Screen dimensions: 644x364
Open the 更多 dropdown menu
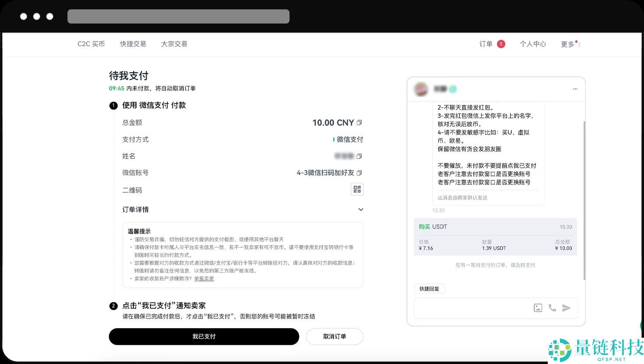point(567,44)
